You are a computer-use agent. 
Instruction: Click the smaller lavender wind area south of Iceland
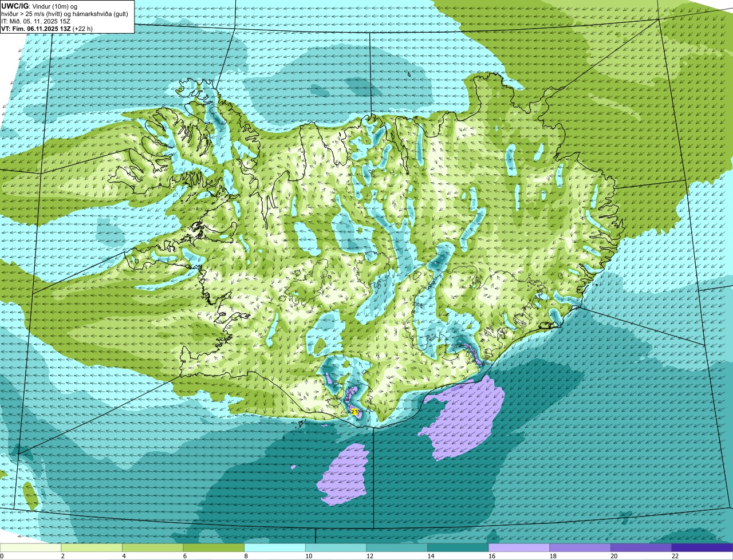tap(344, 474)
